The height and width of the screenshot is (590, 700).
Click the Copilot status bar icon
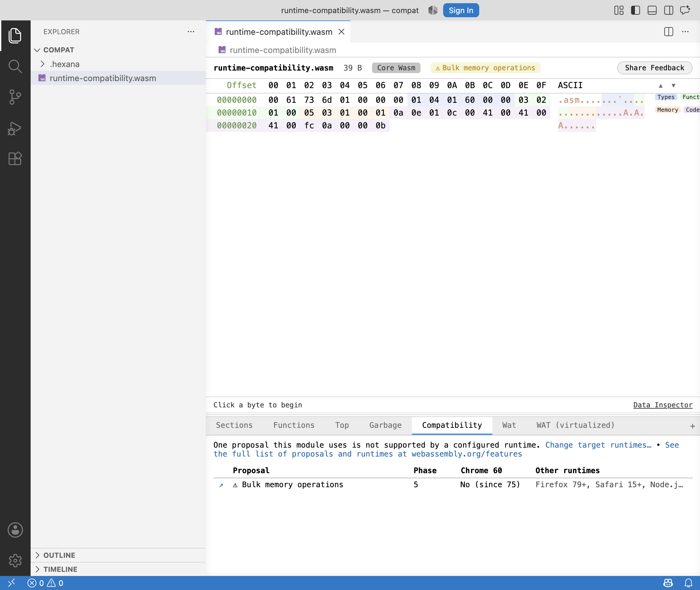tap(668, 583)
